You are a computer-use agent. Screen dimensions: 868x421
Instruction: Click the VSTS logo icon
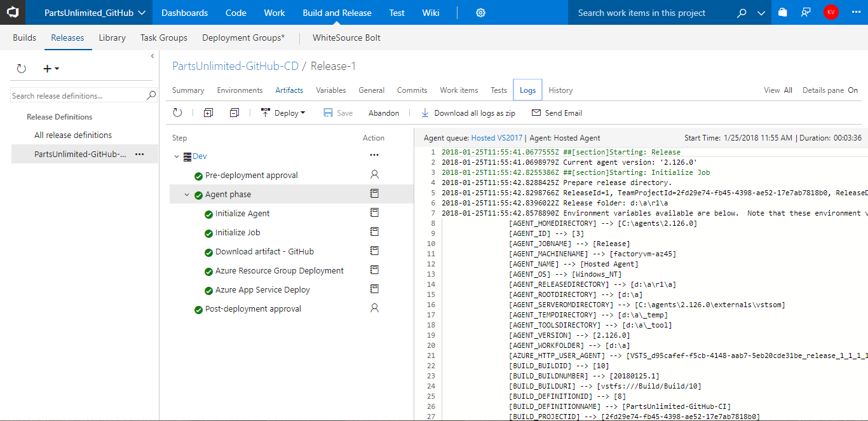click(x=13, y=13)
